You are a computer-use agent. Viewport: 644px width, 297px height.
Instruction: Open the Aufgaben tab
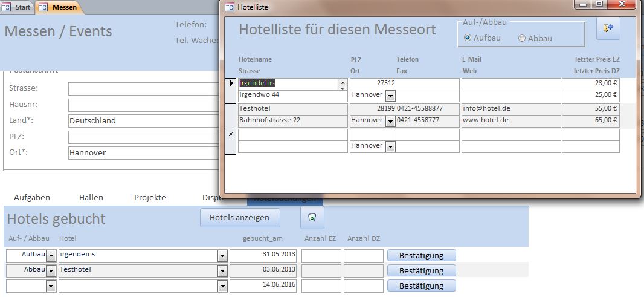pyautogui.click(x=32, y=197)
